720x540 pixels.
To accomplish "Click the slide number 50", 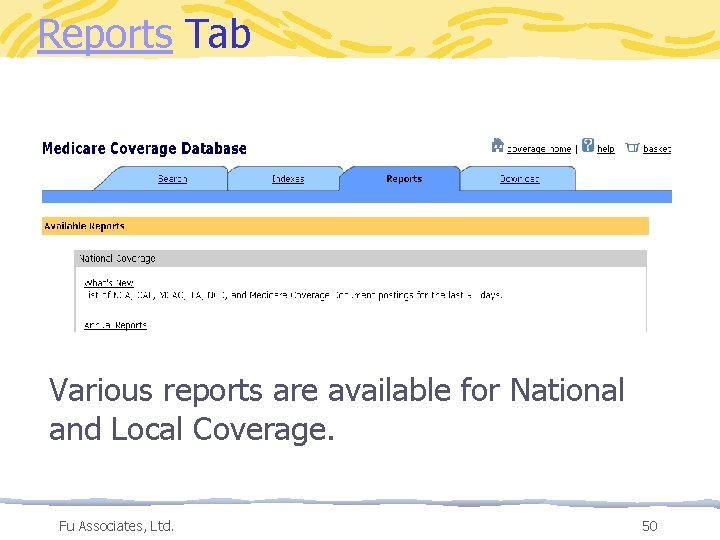I will pyautogui.click(x=649, y=526).
